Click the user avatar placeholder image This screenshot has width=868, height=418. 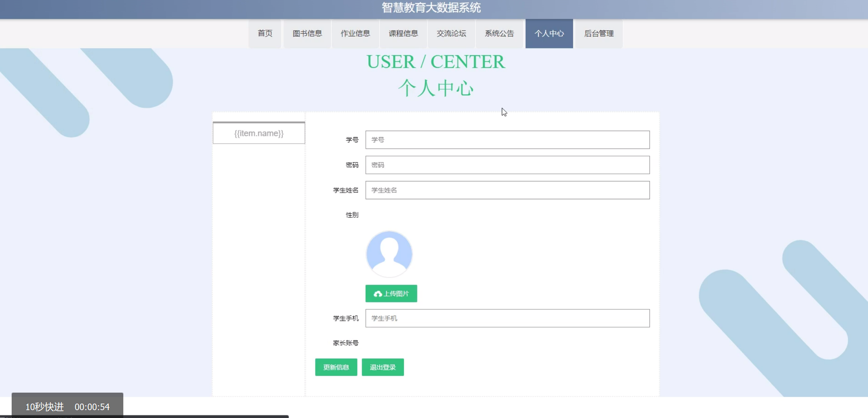(389, 254)
